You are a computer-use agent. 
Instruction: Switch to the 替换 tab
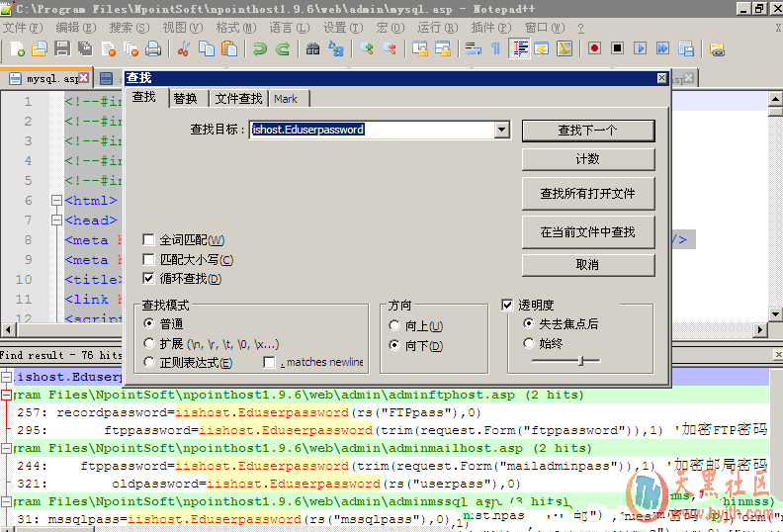[x=185, y=99]
